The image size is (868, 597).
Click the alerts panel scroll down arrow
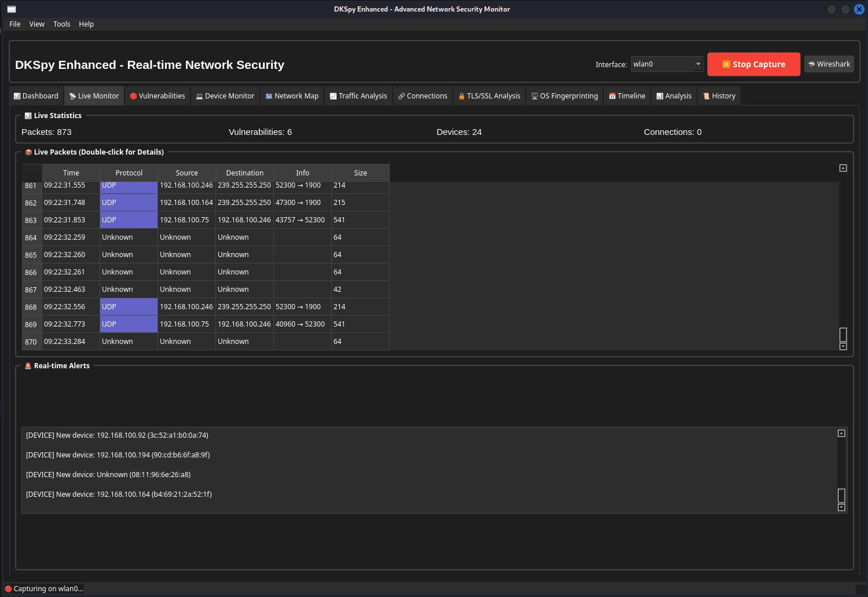[x=841, y=507]
